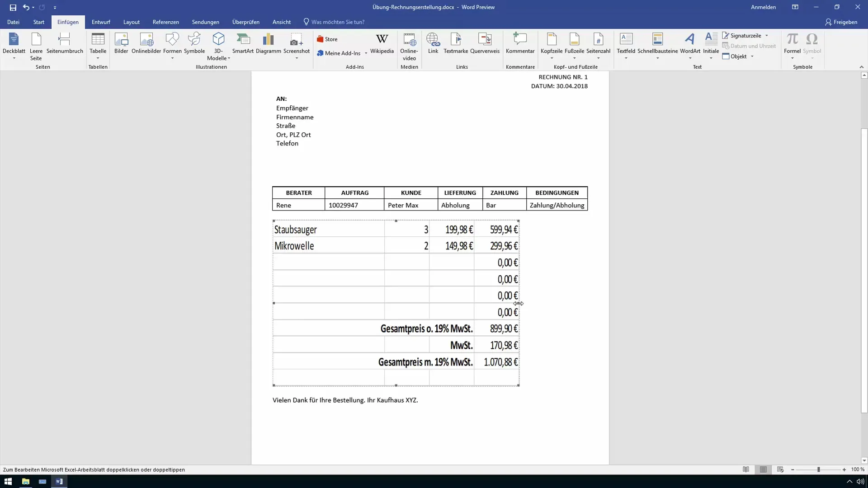
Task: Open the Sendungen tab
Action: [x=205, y=22]
